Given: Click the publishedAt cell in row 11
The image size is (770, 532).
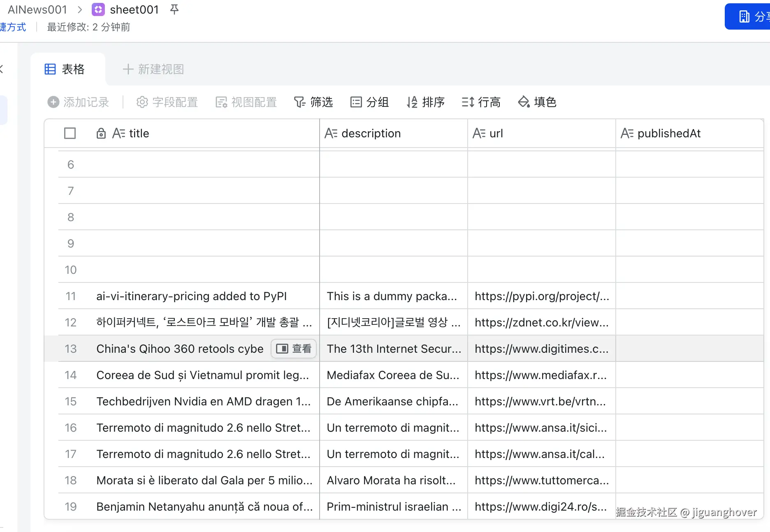Looking at the screenshot, I should tap(690, 296).
